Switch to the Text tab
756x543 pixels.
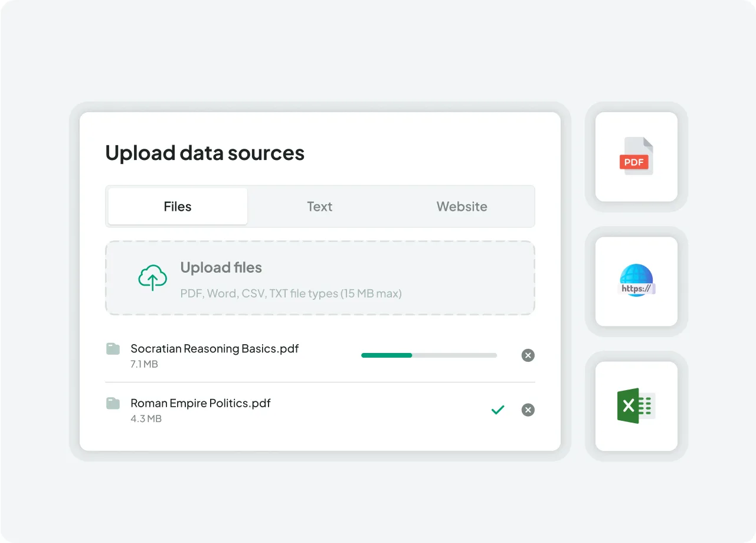pyautogui.click(x=319, y=207)
